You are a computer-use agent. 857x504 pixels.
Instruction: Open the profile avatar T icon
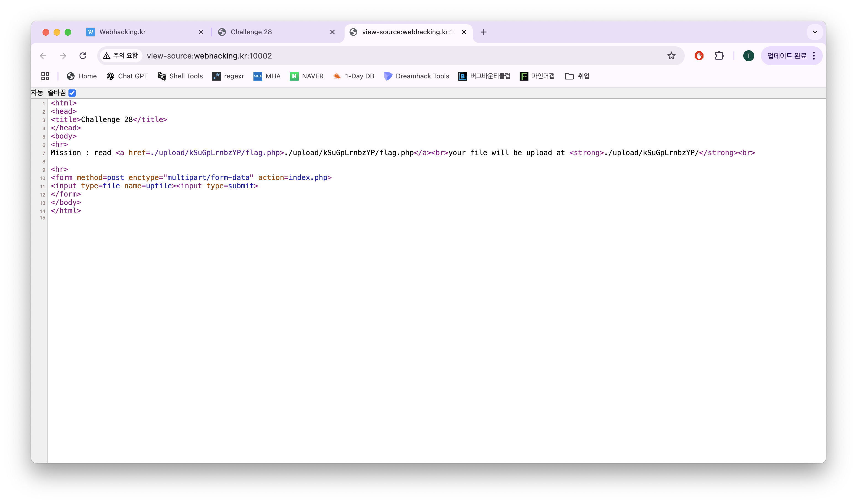coord(748,56)
